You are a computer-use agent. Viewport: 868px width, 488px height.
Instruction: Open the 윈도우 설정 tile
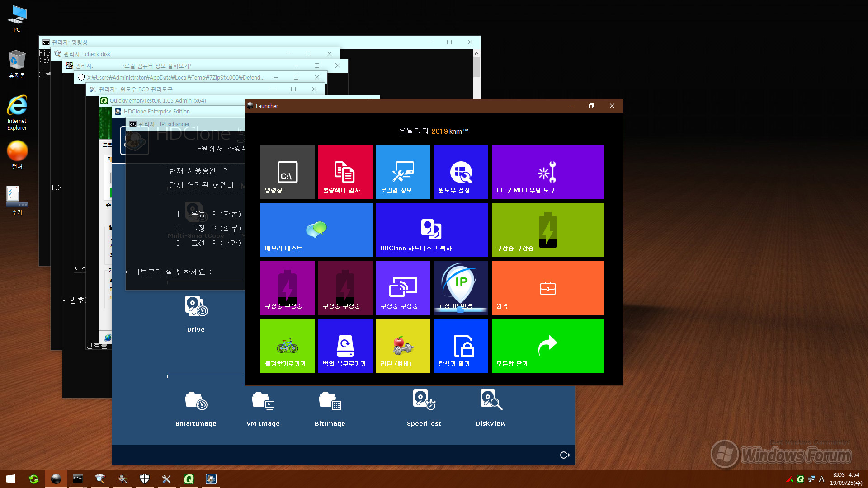pyautogui.click(x=461, y=172)
